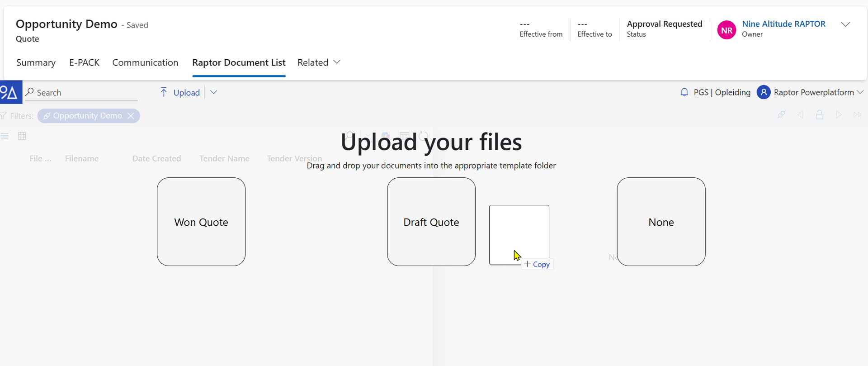Click the Raptor Powerplatform user avatar
This screenshot has width=868, height=366.
tap(763, 92)
